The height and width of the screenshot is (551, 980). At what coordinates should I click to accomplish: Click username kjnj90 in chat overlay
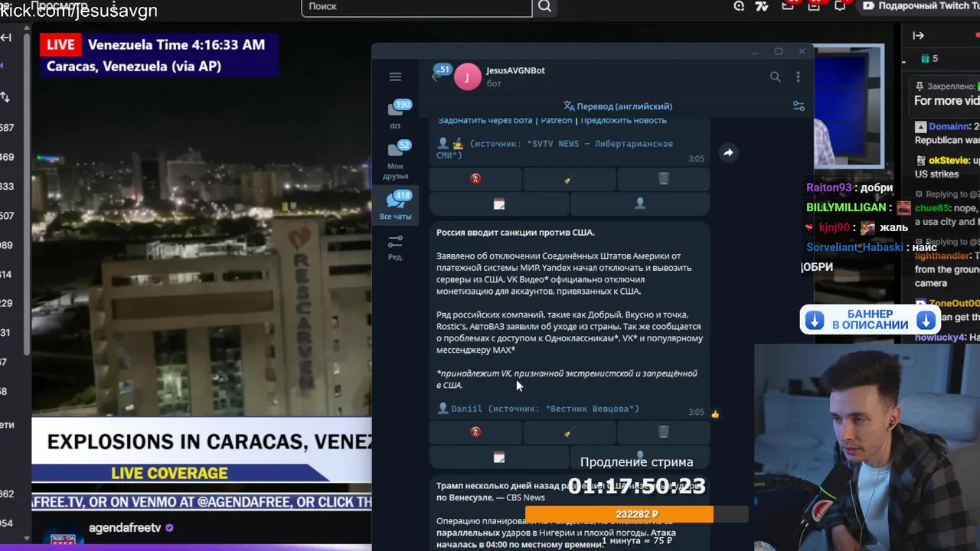click(834, 227)
